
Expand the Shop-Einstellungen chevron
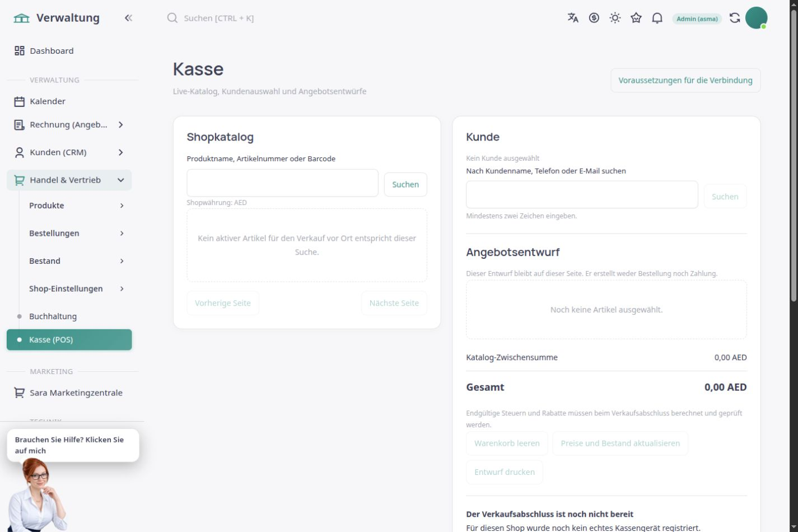pos(122,289)
